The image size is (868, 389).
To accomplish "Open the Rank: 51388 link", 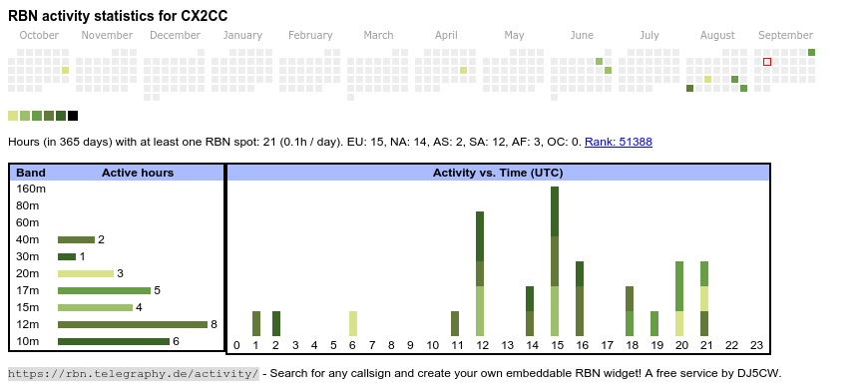I will 619,142.
